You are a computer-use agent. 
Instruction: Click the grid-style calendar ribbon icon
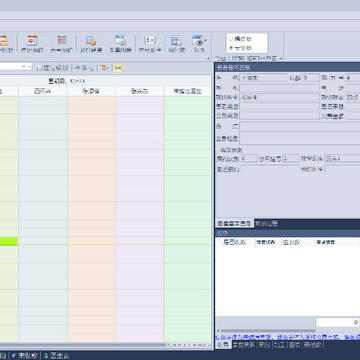coord(61,40)
